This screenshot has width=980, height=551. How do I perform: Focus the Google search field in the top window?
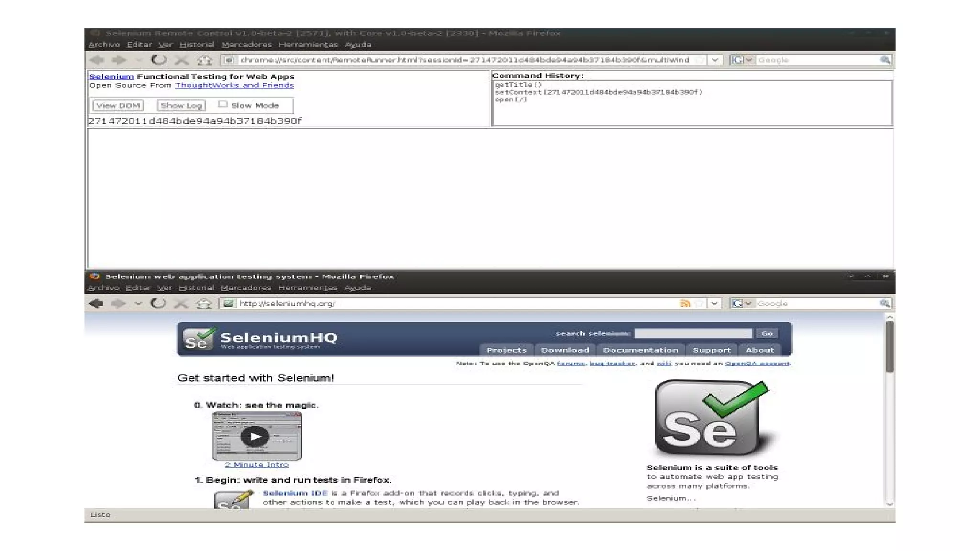[817, 60]
